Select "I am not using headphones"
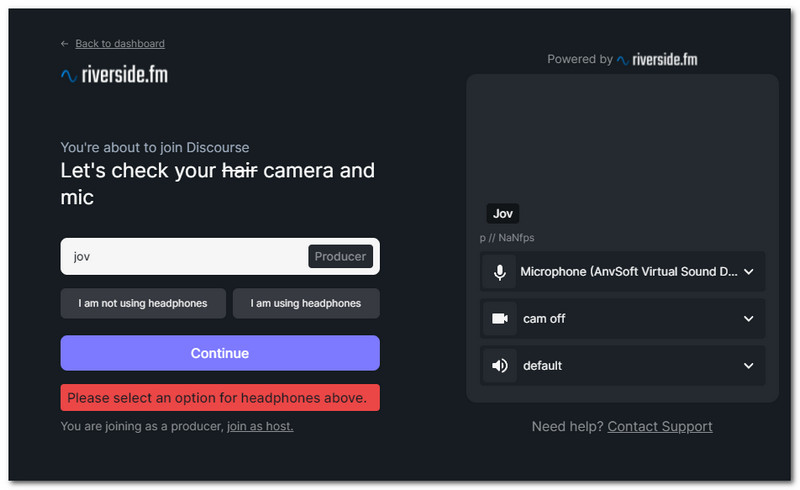The image size is (800, 490). coord(143,303)
